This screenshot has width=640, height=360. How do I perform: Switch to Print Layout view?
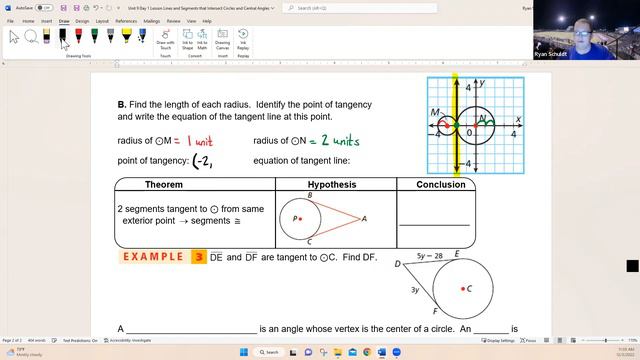click(560, 340)
